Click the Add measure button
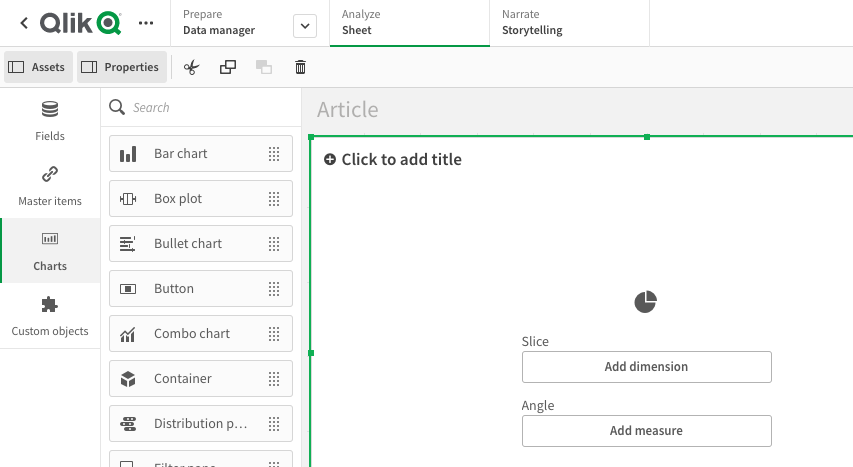 pos(646,431)
